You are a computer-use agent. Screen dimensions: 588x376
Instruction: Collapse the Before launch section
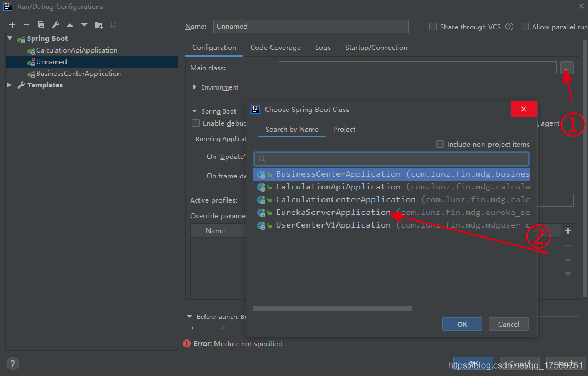coord(190,316)
